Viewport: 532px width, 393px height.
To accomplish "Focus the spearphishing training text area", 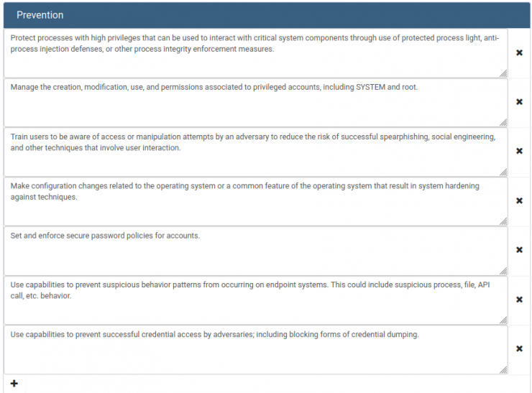I will (x=256, y=152).
